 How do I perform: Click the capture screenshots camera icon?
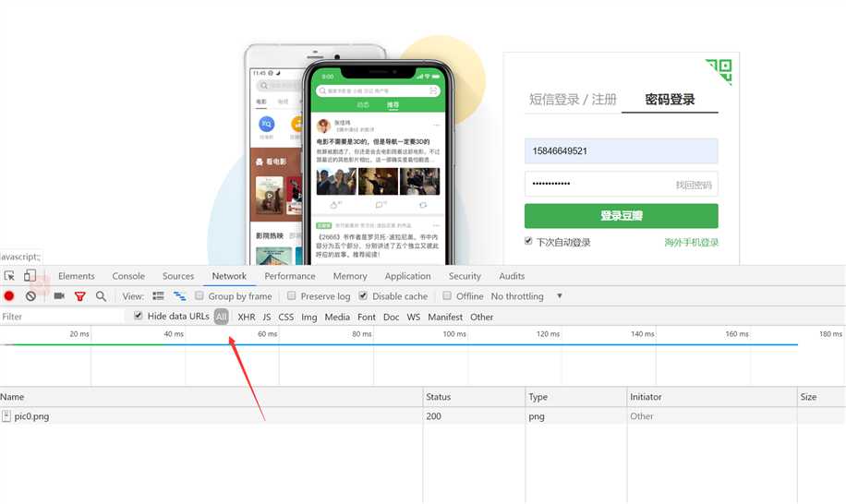coord(59,296)
